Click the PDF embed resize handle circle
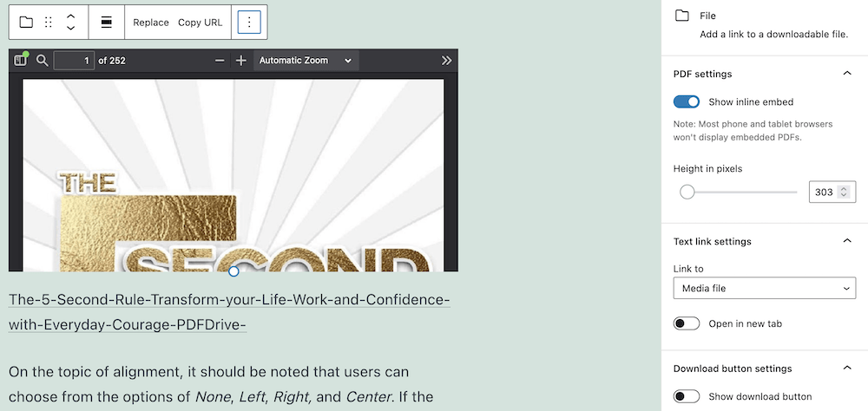868x411 pixels. click(x=233, y=271)
